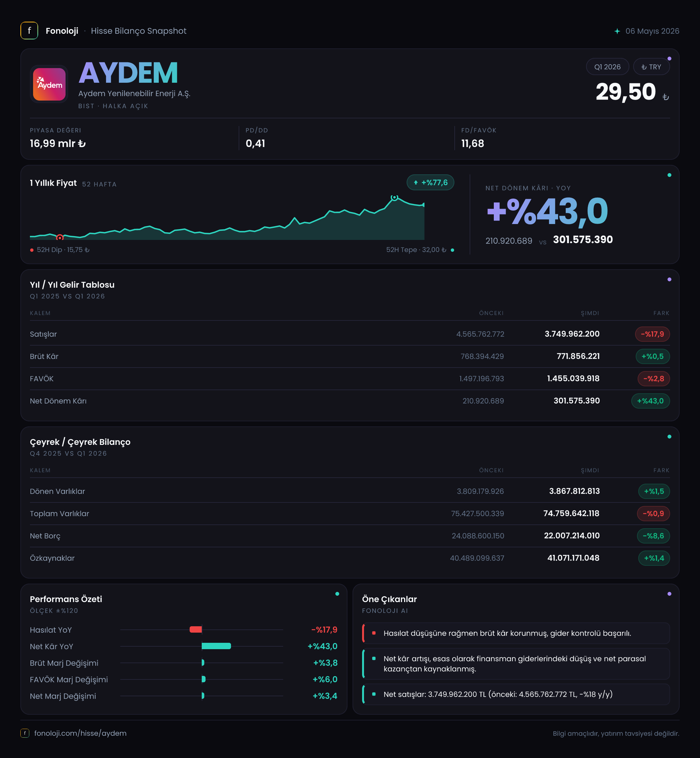This screenshot has height=758, width=700.
Task: Click the +%77,6 price change badge
Action: click(x=430, y=183)
